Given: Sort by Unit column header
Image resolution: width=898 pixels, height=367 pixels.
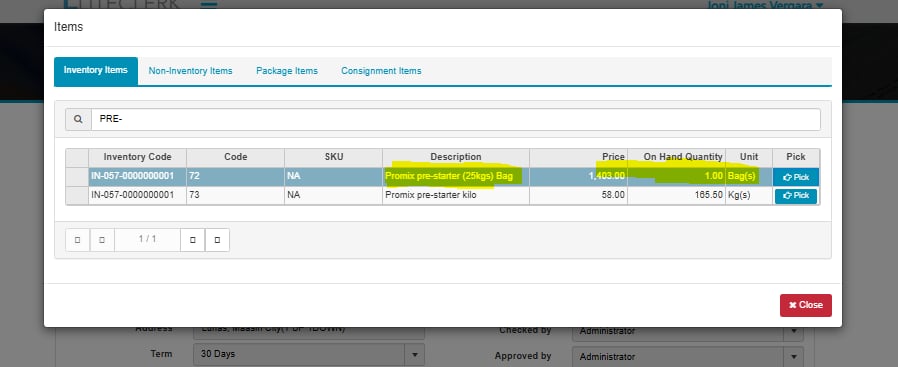Looking at the screenshot, I should pyautogui.click(x=749, y=157).
